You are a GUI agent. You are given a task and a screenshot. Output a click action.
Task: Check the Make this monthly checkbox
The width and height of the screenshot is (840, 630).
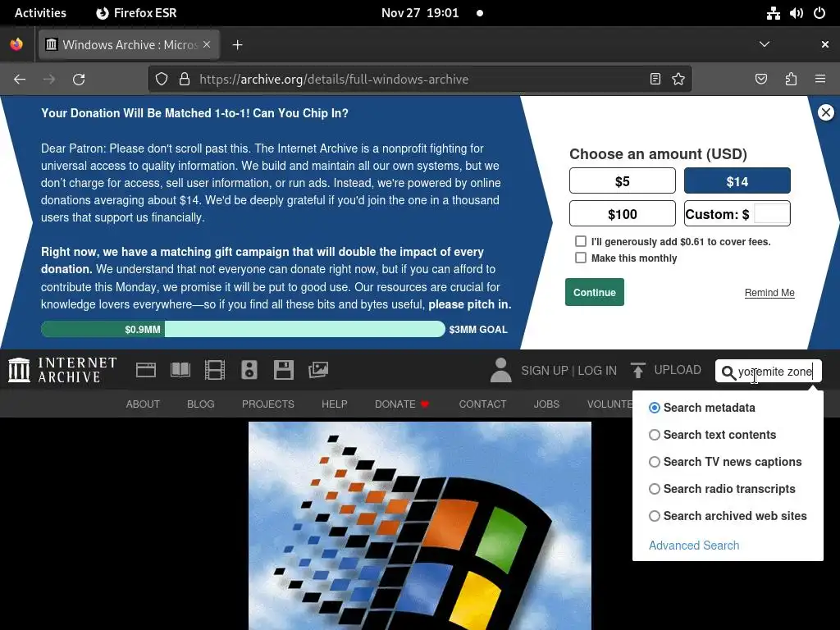[581, 258]
